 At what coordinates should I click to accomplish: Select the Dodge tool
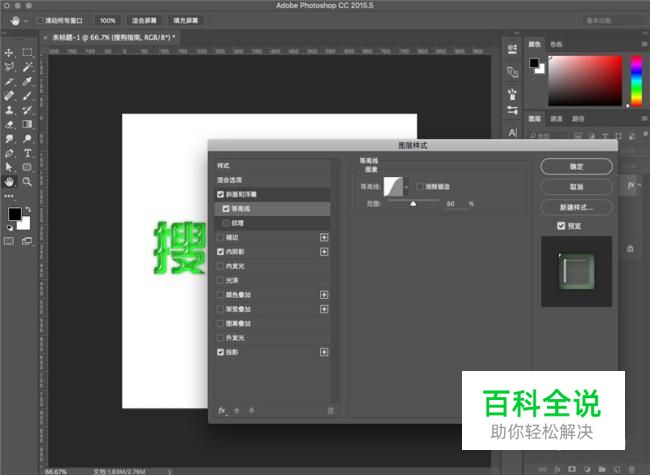[27, 139]
